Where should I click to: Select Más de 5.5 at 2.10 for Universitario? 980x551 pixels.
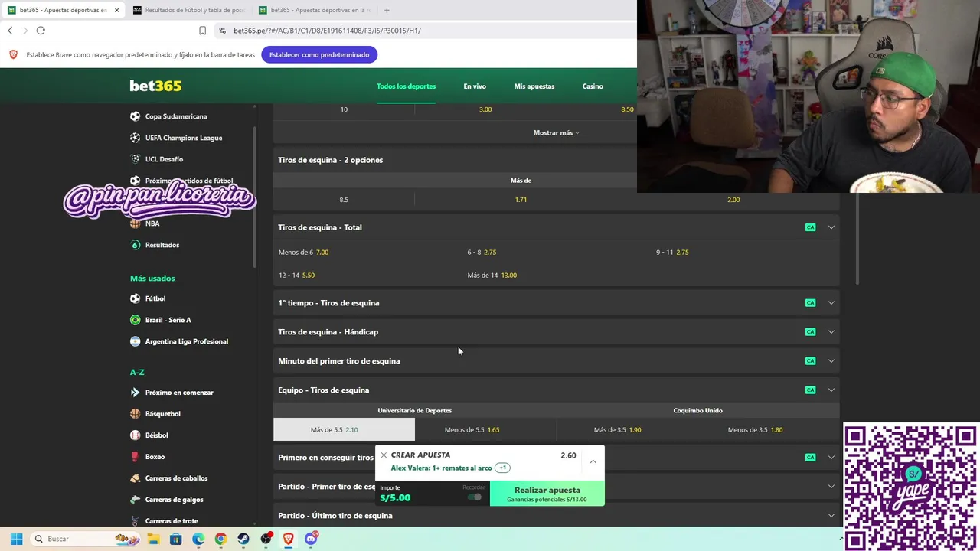pos(344,430)
